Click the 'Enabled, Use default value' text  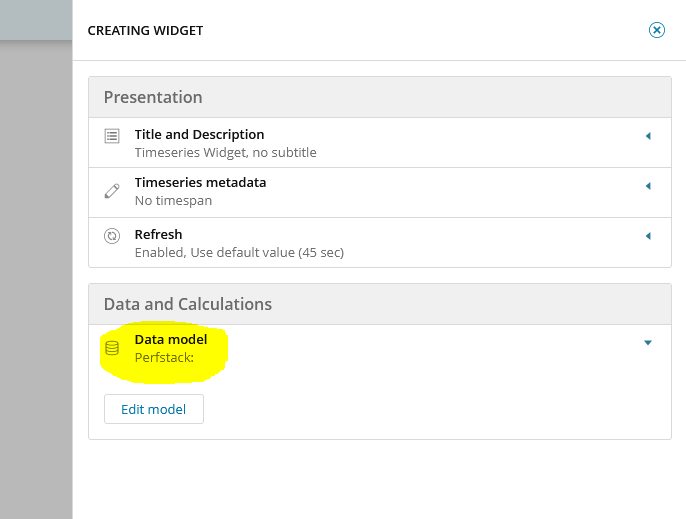[239, 253]
